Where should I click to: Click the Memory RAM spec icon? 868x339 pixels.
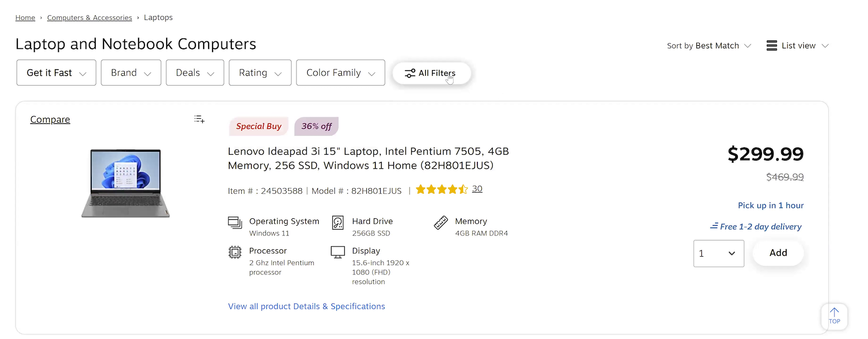click(441, 223)
